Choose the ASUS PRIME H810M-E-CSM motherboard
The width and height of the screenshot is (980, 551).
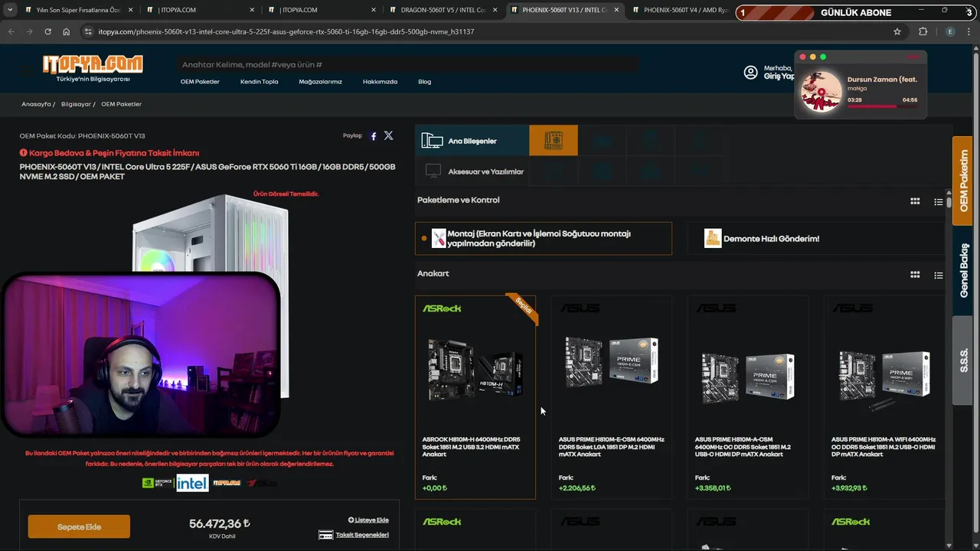(x=612, y=397)
